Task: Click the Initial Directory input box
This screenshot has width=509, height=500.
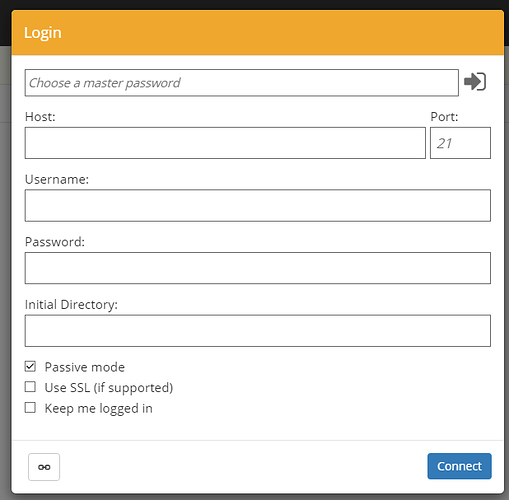Action: pyautogui.click(x=258, y=331)
